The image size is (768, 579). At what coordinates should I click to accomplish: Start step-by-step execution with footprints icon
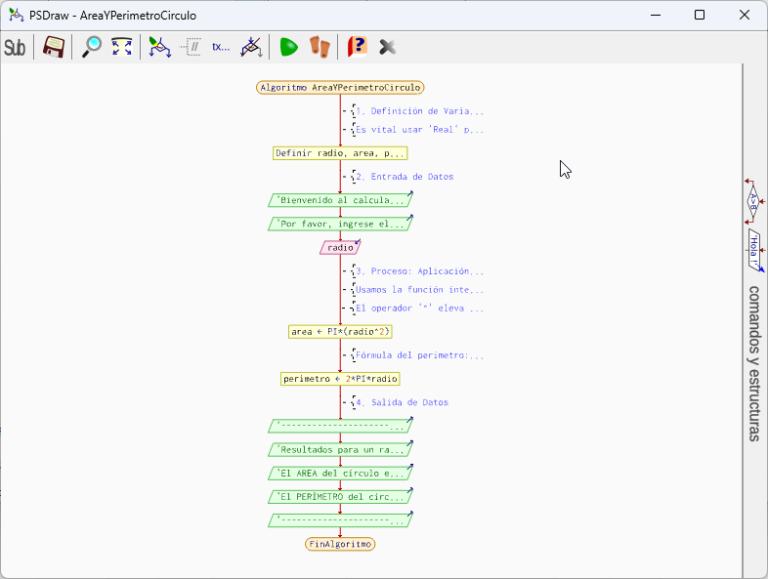pyautogui.click(x=319, y=47)
